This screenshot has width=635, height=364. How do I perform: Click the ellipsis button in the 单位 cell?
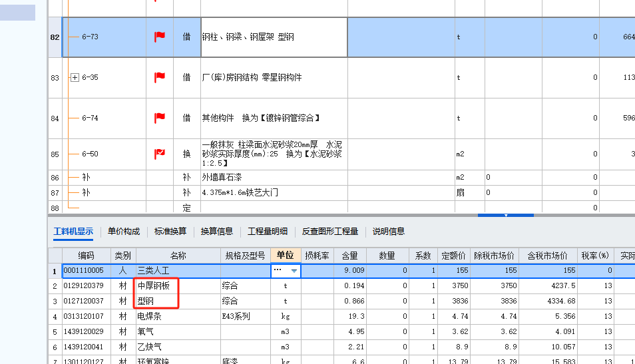[x=278, y=270]
